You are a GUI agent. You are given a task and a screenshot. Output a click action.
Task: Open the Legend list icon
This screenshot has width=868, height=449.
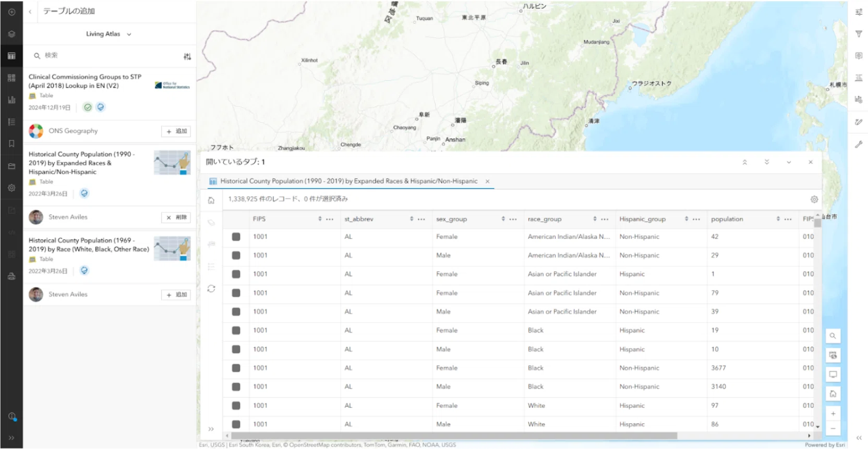11,122
